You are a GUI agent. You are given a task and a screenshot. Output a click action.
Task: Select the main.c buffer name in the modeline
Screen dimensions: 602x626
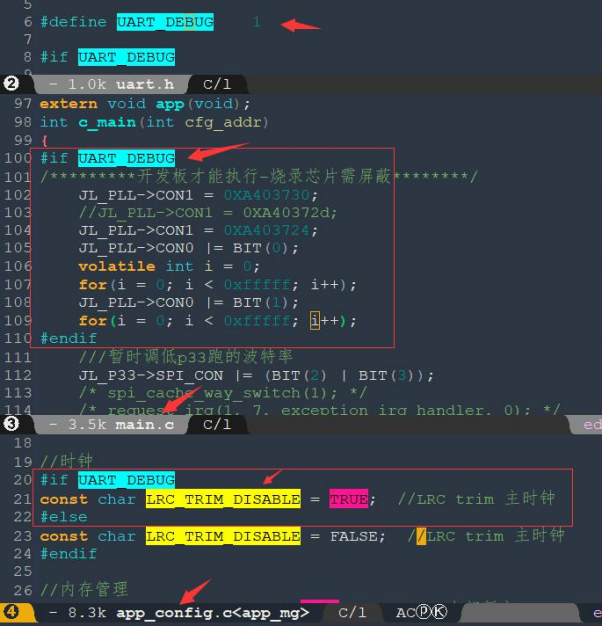[x=145, y=424]
